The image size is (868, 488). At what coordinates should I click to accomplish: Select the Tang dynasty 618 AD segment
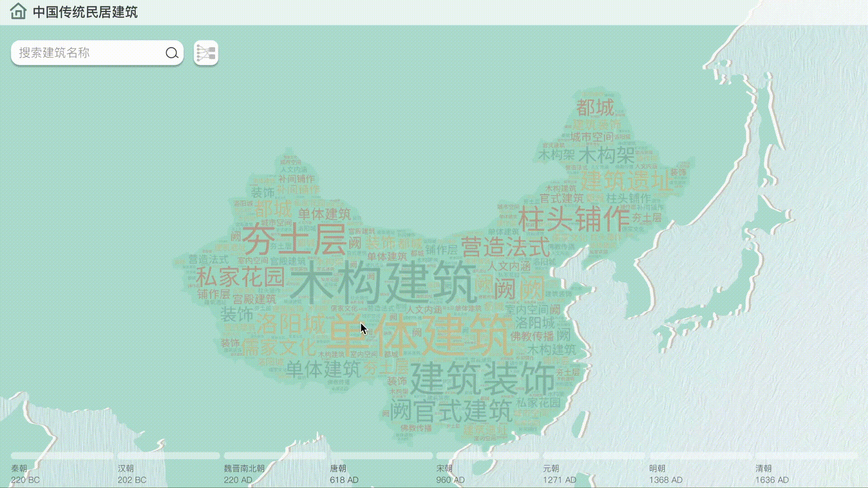[x=381, y=455]
